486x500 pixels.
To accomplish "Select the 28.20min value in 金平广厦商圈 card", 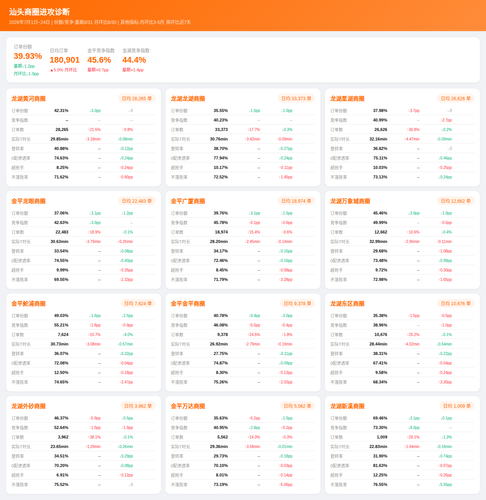I will pos(219,241).
